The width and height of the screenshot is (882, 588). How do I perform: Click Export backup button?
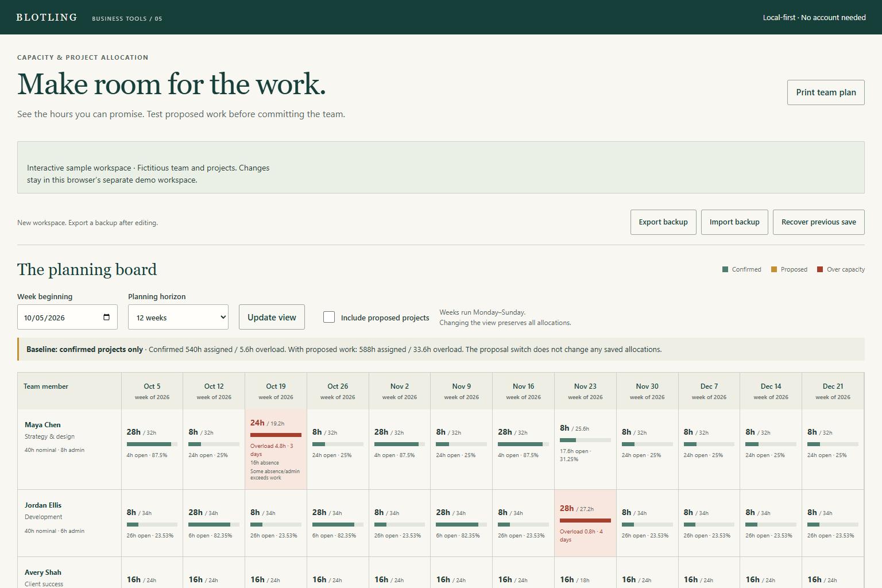pos(663,222)
